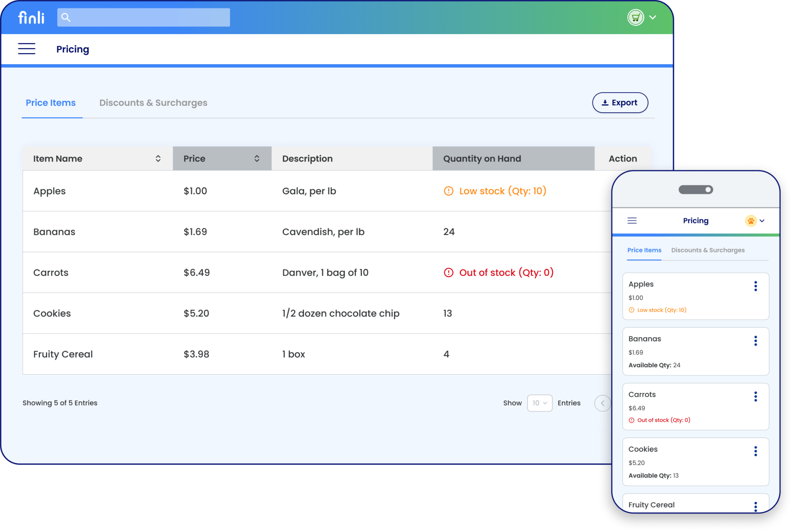
Task: Click the hamburger menu icon
Action: pos(26,49)
